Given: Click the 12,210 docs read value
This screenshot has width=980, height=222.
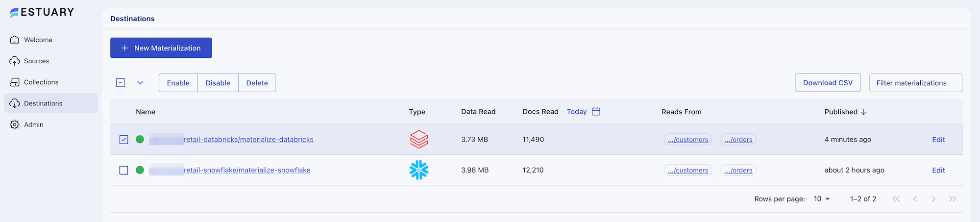Looking at the screenshot, I should [533, 170].
